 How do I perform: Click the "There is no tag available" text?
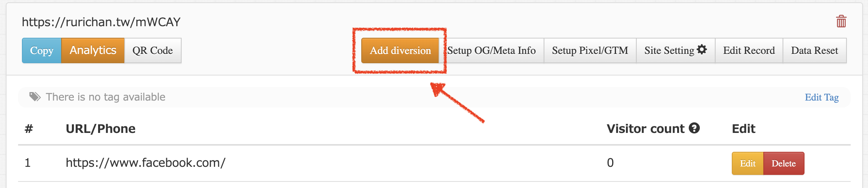pos(105,97)
